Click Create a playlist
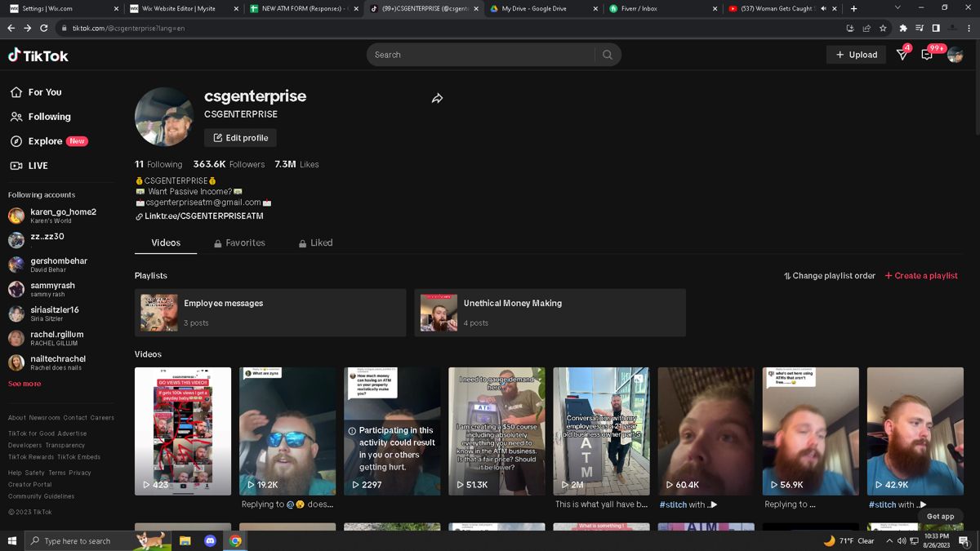 click(921, 276)
